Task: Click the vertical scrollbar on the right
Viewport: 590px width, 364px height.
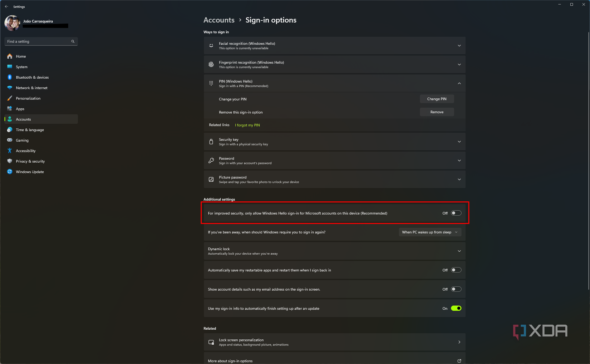Action: (588, 161)
